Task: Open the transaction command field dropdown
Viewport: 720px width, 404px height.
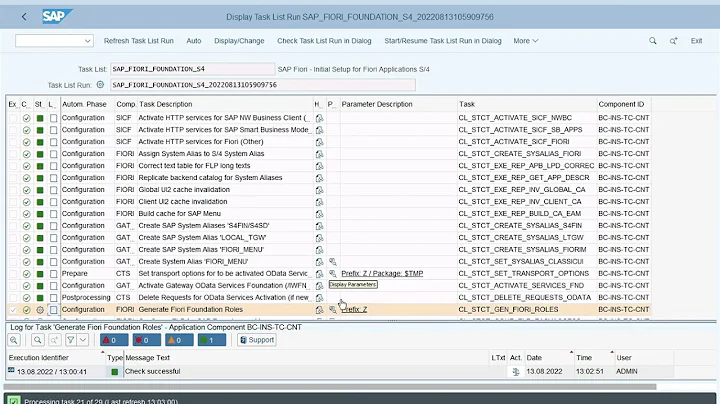Action: (x=87, y=41)
